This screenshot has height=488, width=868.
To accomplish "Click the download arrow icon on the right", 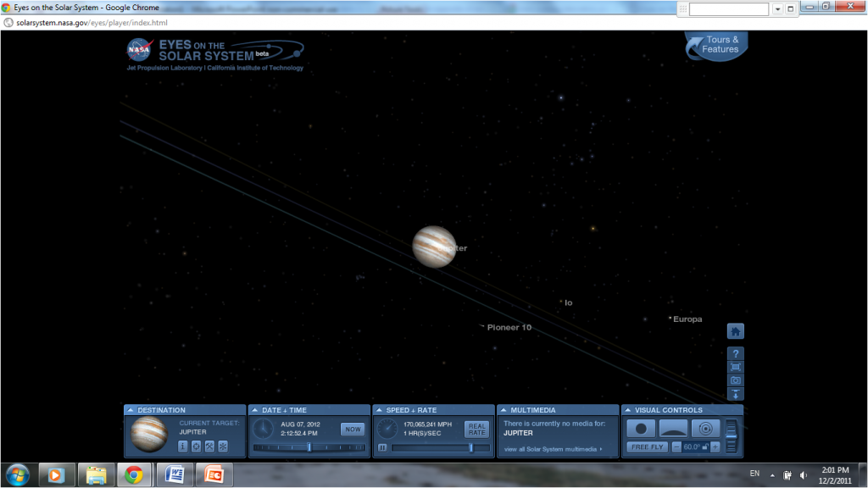I will [734, 395].
